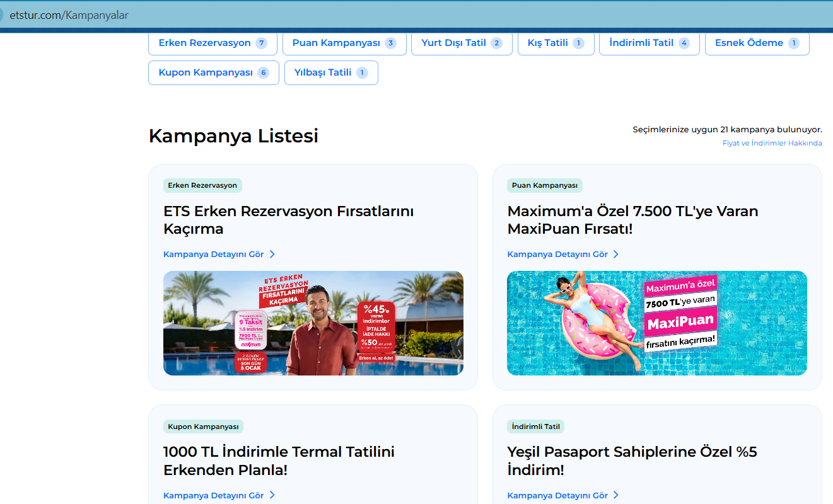Show Kupon Kampanyası campaigns
833x504 pixels.
coord(213,72)
